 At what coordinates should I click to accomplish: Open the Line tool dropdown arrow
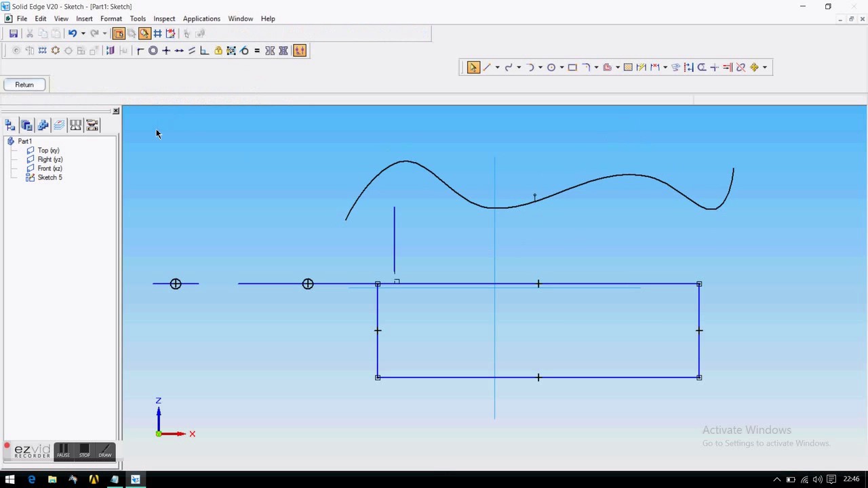(x=497, y=67)
